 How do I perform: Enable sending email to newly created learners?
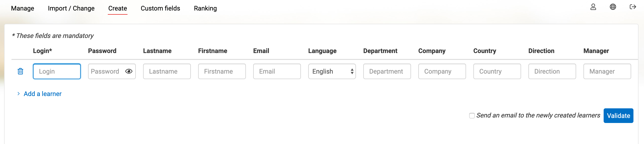point(472,116)
